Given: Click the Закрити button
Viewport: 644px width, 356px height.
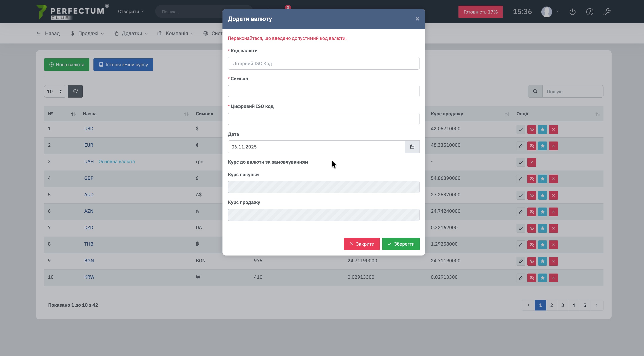Looking at the screenshot, I should point(361,244).
